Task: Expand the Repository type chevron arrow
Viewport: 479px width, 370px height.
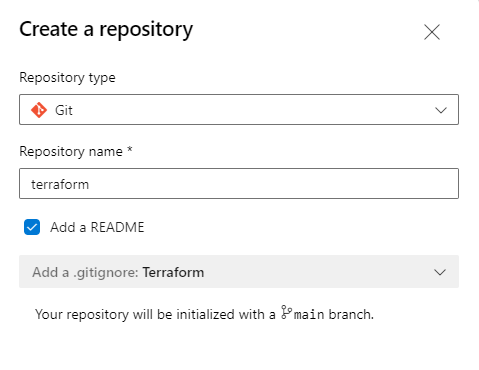Action: tap(441, 110)
